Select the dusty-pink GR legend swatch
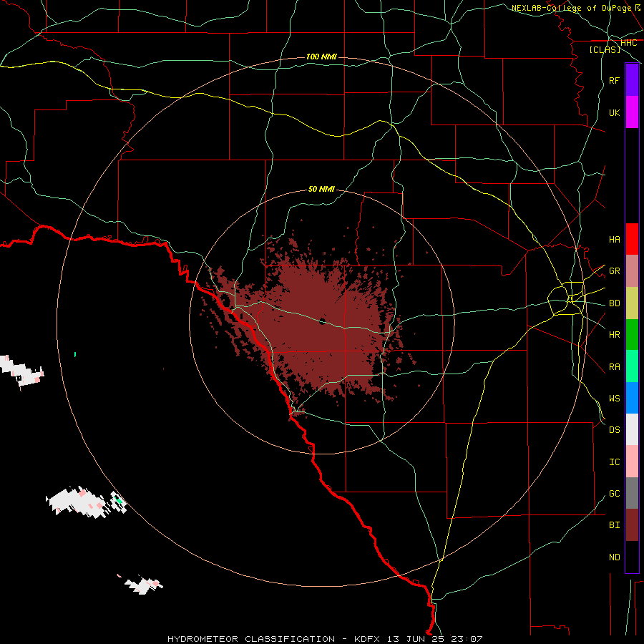Viewport: 644px width, 644px height. point(632,271)
